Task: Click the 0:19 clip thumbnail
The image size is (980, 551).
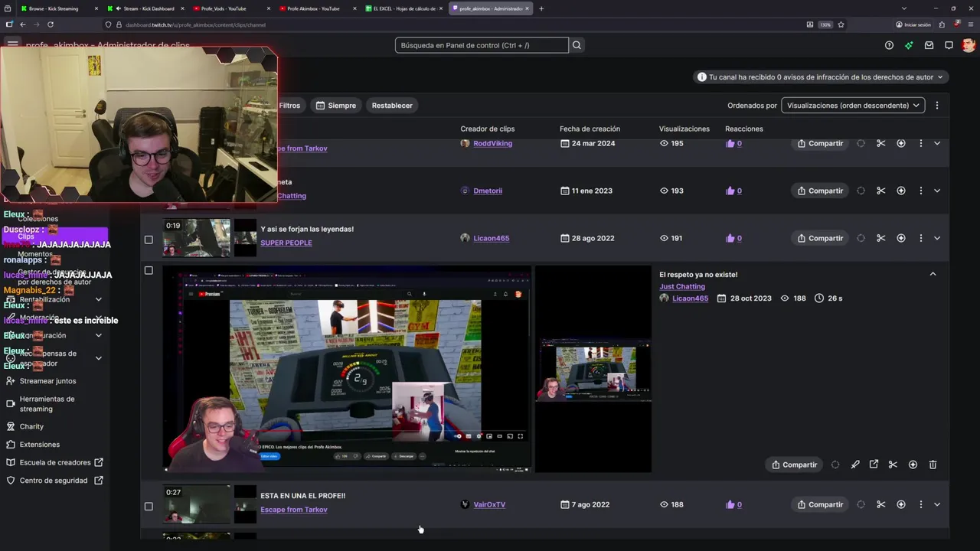Action: pos(197,238)
